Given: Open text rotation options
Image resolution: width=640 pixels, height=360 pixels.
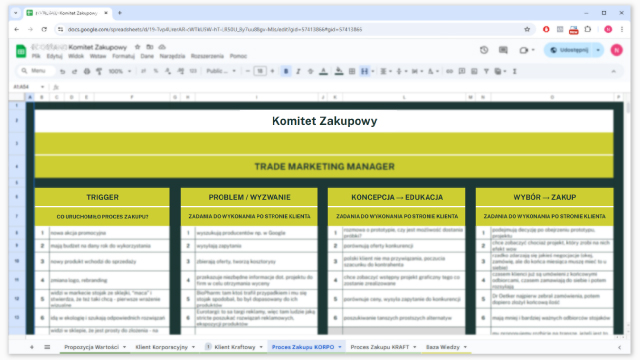Looking at the screenshot, I should click(x=433, y=71).
